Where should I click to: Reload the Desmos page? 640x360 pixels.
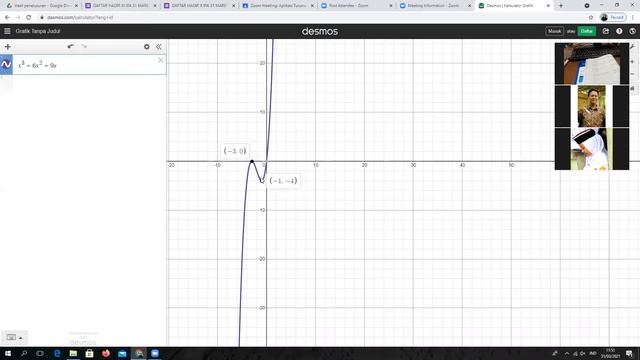(x=29, y=18)
